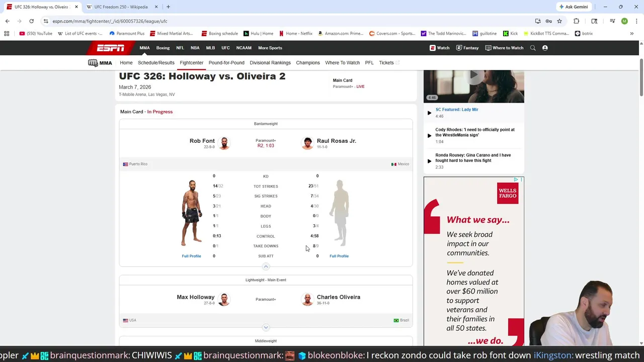Open ESPN user account icon
This screenshot has height=362, width=644.
(x=545, y=48)
